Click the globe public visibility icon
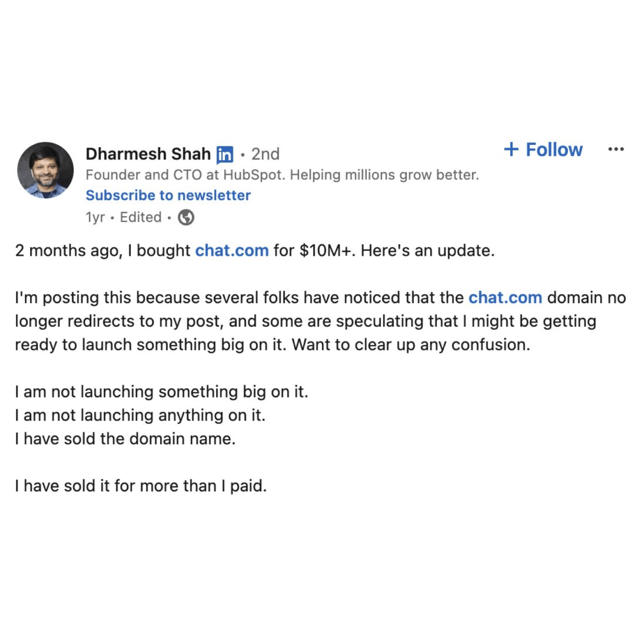The width and height of the screenshot is (644, 644). [x=186, y=217]
